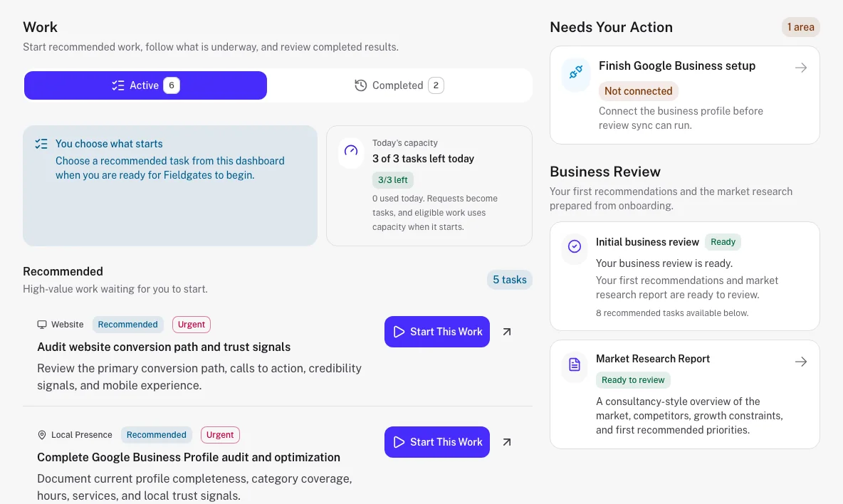
Task: Click 8 recommended tasks available below text
Action: pyautogui.click(x=672, y=313)
